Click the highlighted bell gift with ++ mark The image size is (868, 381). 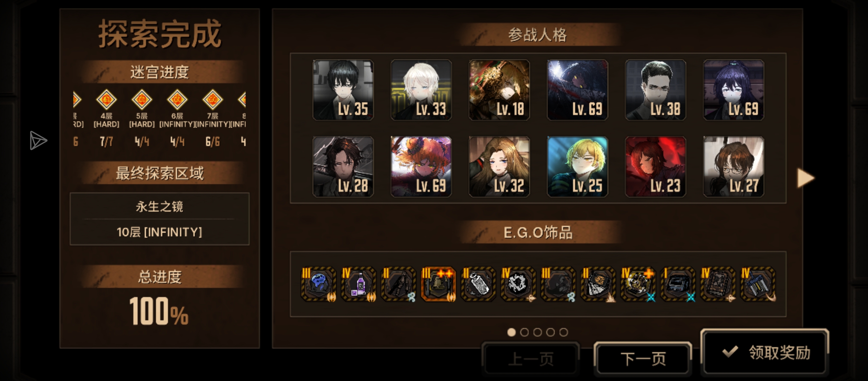click(438, 284)
